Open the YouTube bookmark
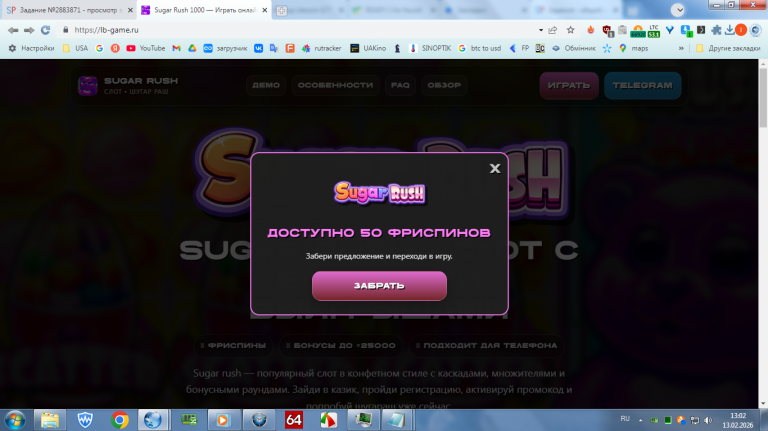 [x=145, y=48]
